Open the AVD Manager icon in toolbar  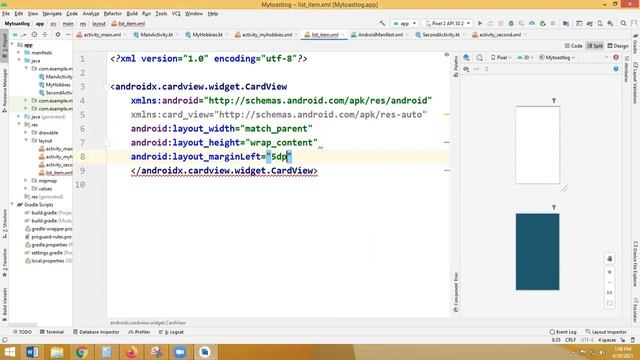600,24
